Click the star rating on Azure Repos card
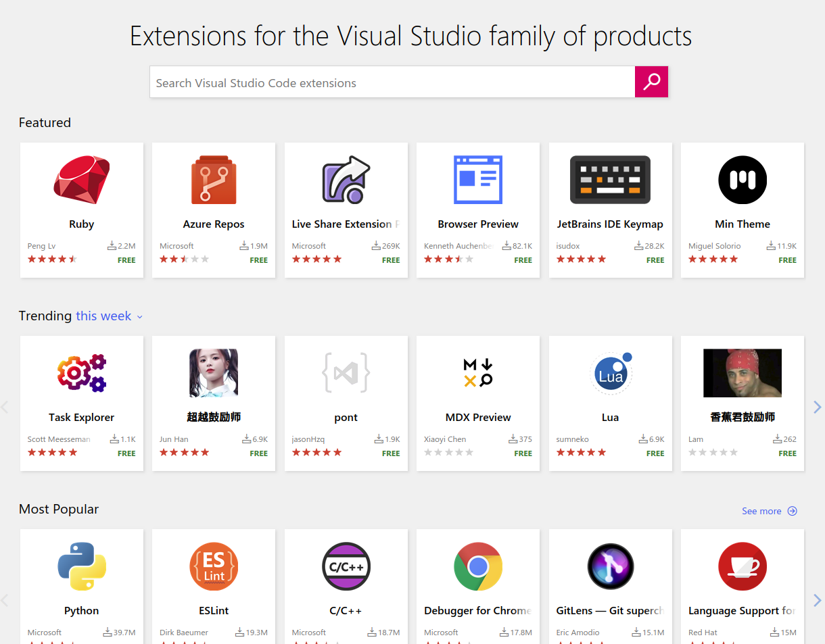The width and height of the screenshot is (825, 644). point(185,259)
